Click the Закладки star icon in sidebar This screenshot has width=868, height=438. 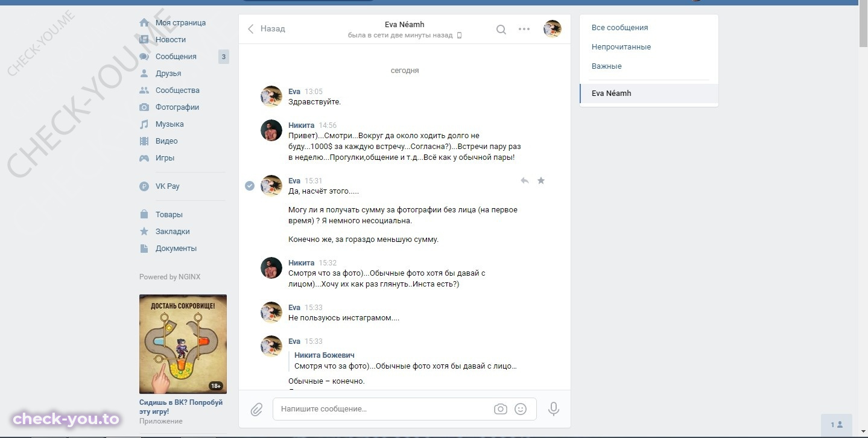[x=144, y=232]
